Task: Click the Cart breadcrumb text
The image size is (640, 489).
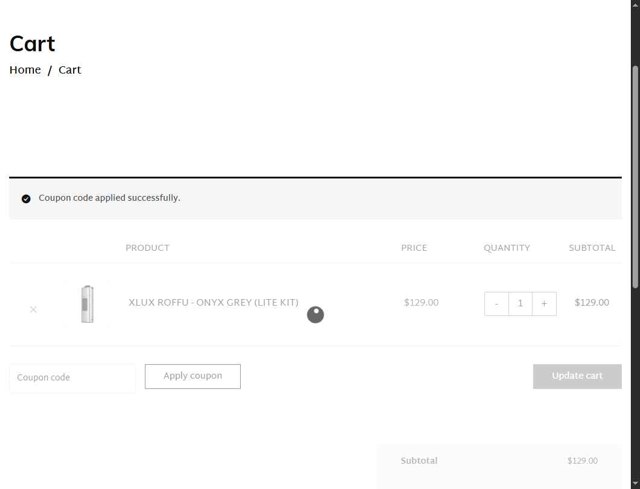Action: [70, 70]
